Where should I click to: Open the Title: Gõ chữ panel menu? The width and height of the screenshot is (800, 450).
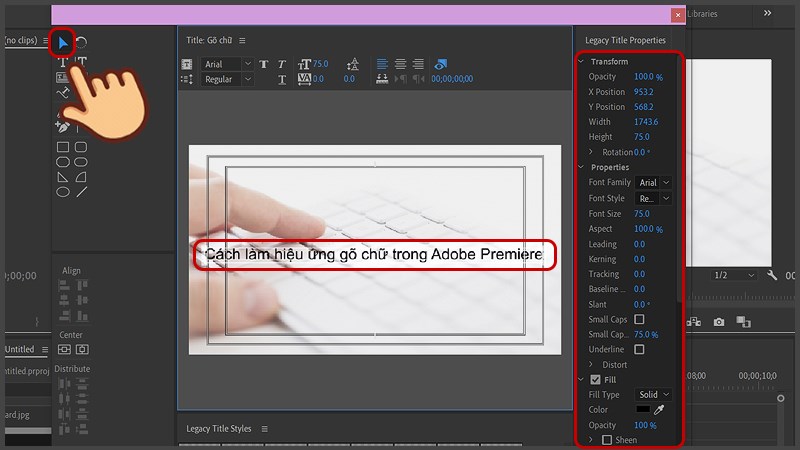point(242,40)
